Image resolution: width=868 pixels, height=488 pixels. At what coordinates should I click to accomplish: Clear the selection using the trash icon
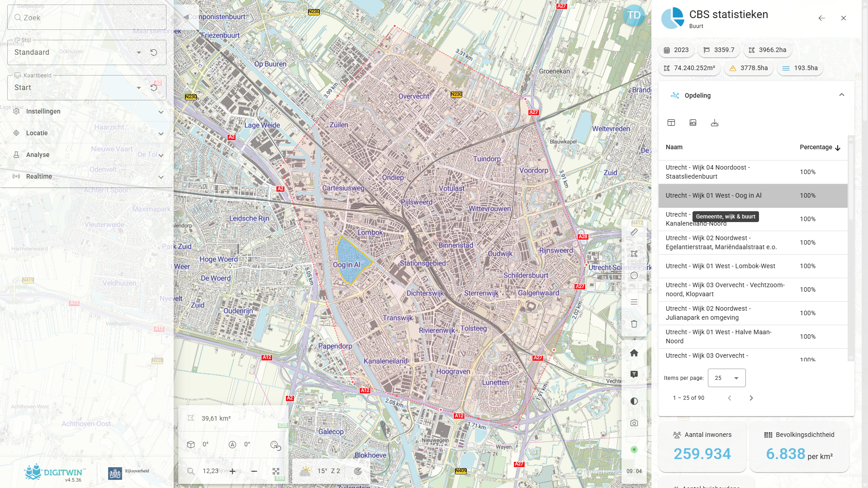point(634,324)
